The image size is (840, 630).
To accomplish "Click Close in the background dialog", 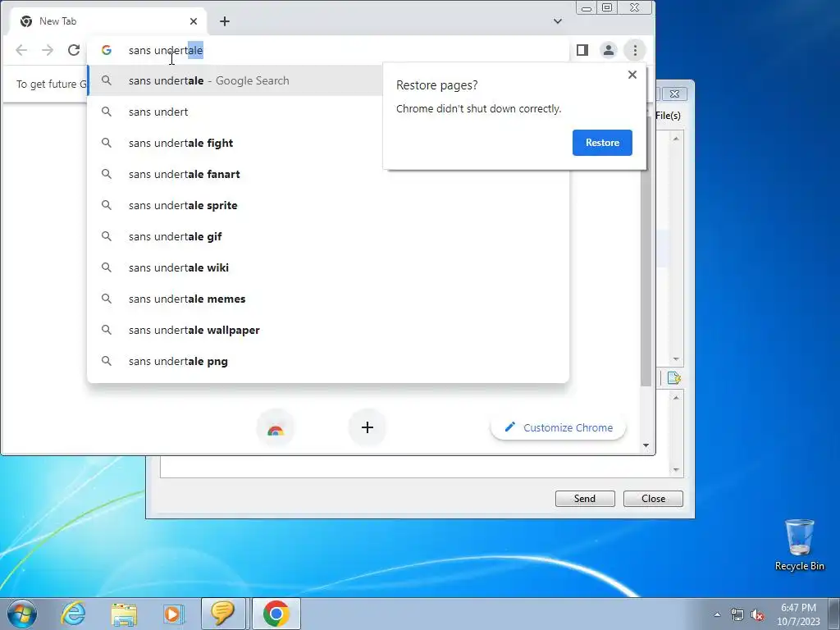I will point(653,498).
